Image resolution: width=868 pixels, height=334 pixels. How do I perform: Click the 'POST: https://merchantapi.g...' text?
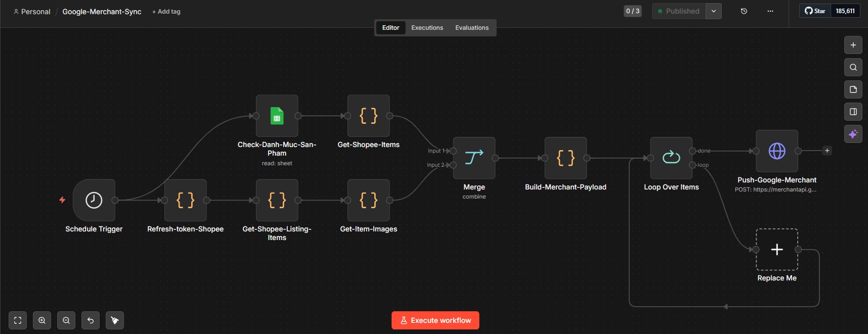(x=775, y=190)
